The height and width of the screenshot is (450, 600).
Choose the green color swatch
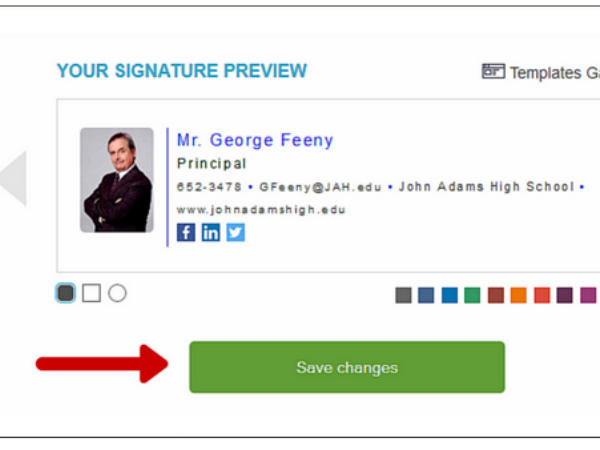(472, 295)
